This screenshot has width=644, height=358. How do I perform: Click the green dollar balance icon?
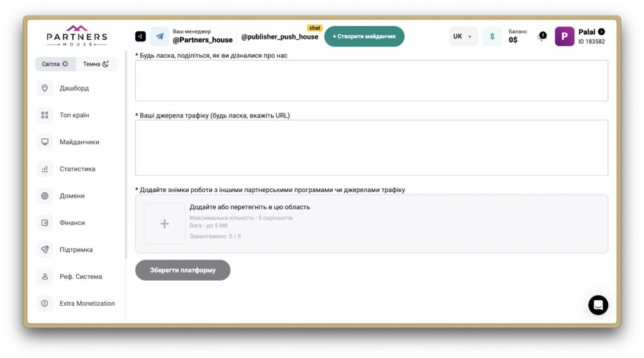coord(492,36)
